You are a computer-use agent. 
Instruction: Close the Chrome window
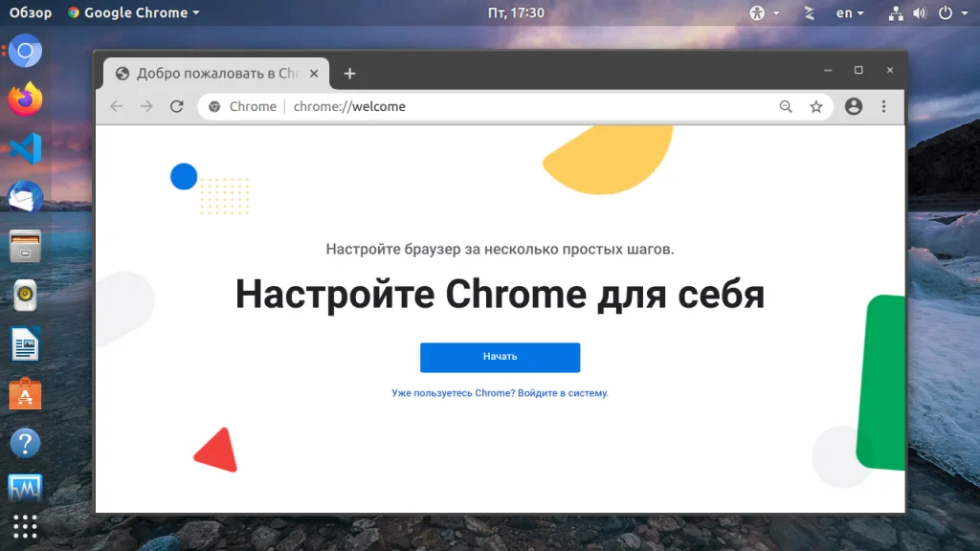890,70
